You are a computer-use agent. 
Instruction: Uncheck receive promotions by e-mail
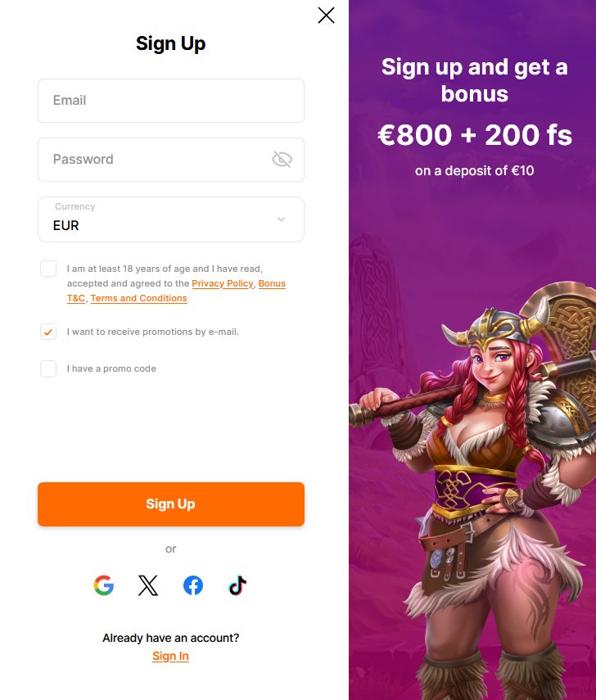[48, 332]
